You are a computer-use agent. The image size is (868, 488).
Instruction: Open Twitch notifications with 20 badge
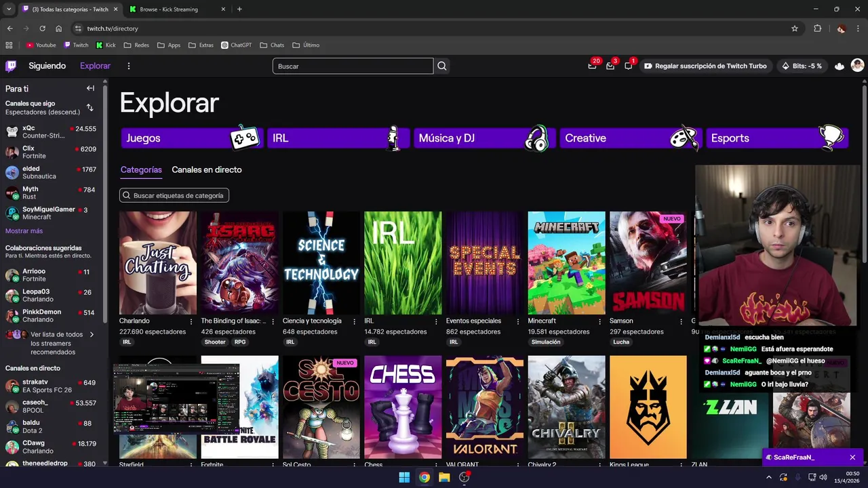point(592,66)
